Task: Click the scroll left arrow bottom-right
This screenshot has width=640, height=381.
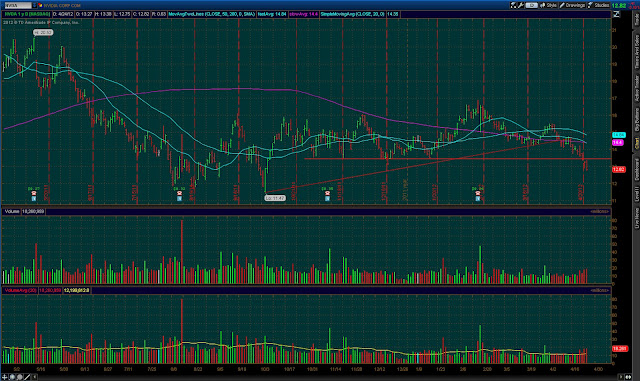Action: pos(621,377)
